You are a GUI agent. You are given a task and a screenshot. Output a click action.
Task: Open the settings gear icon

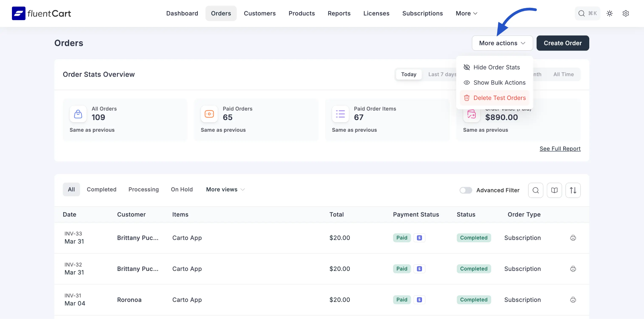(x=625, y=13)
